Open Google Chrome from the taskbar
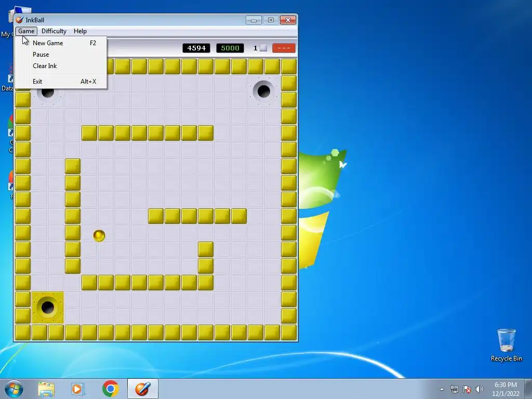 pos(110,389)
